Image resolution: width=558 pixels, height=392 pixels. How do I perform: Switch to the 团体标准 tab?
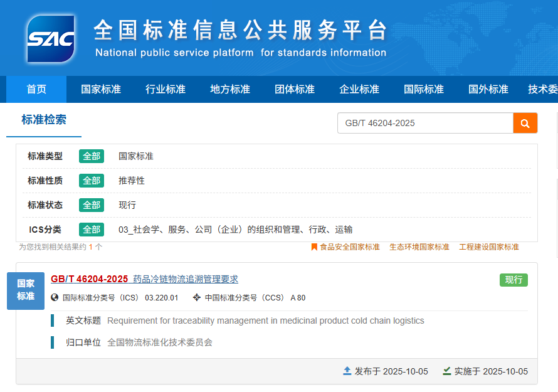[x=294, y=90]
